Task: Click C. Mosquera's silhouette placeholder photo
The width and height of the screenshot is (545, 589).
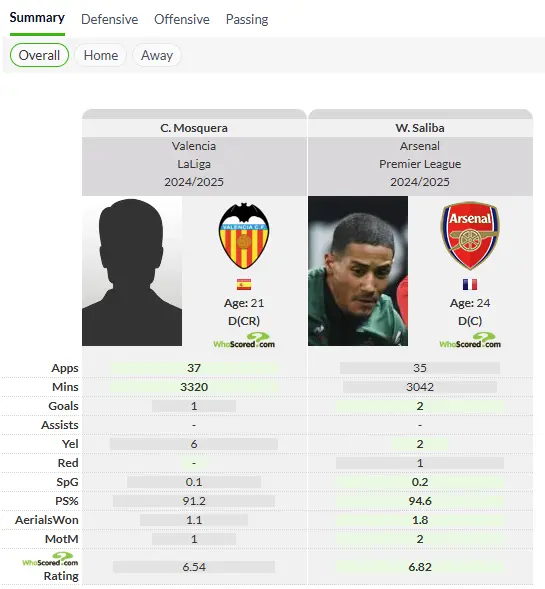Action: point(132,271)
